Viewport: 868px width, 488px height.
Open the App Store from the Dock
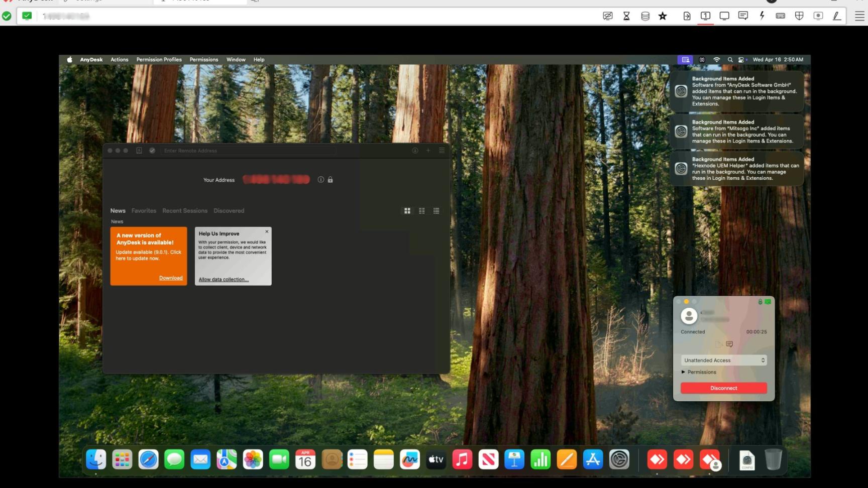click(593, 459)
